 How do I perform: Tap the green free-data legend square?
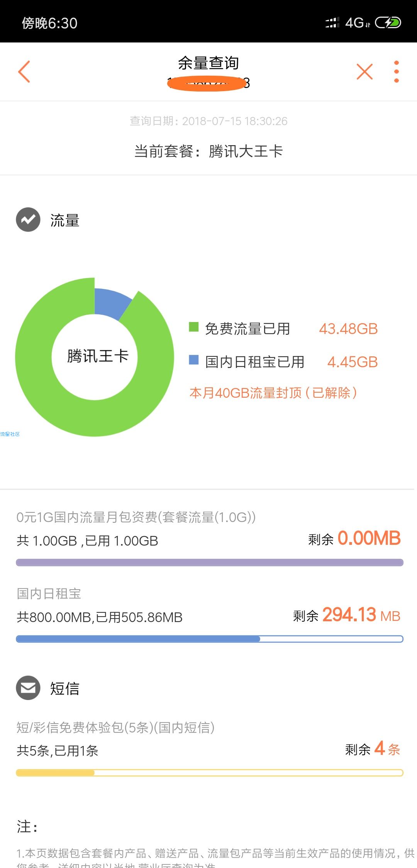193,327
